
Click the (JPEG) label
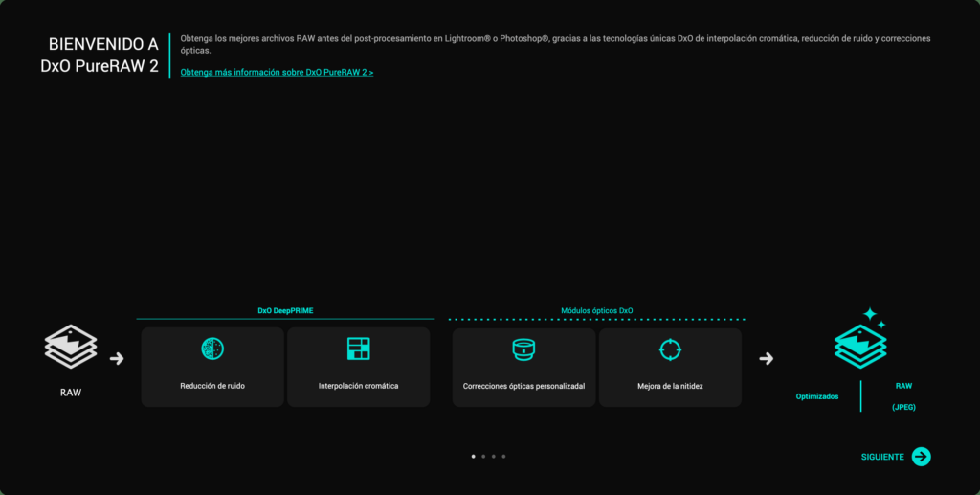903,408
